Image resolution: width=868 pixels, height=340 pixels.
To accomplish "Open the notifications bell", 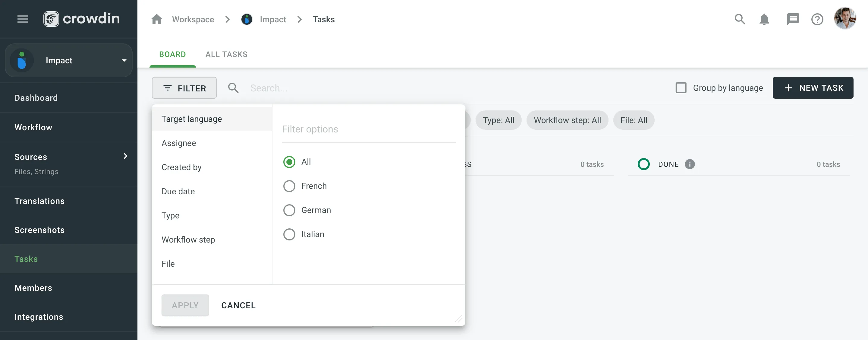I will (x=764, y=19).
